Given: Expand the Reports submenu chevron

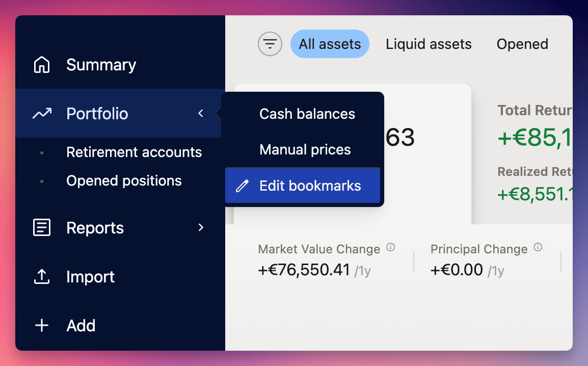Looking at the screenshot, I should pyautogui.click(x=201, y=228).
